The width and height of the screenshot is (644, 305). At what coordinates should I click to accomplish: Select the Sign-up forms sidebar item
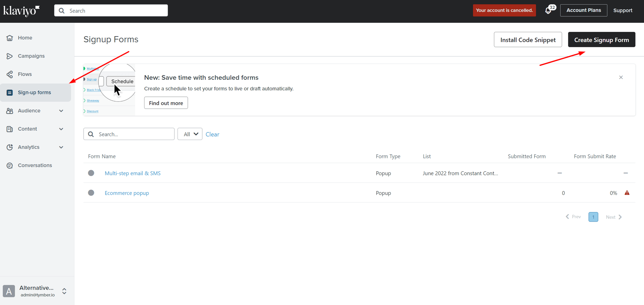click(34, 92)
